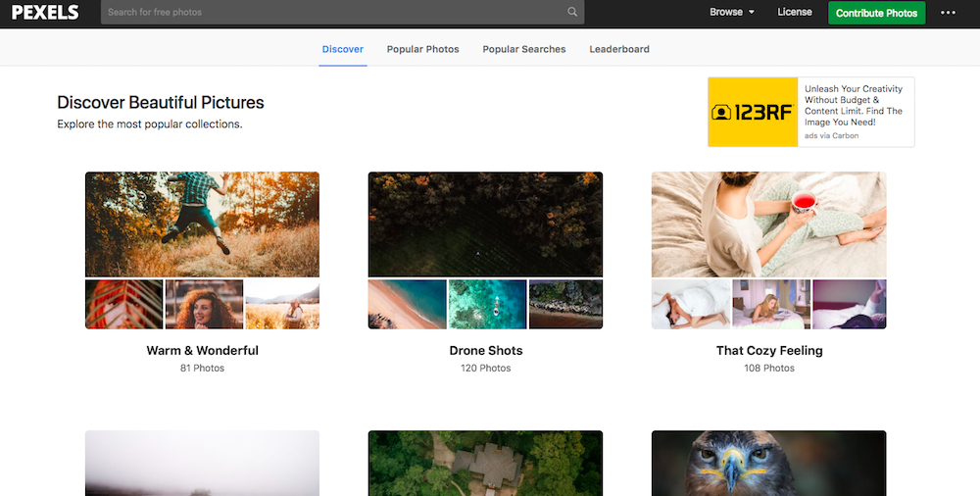
Task: Go to the Leaderboard tab
Action: tap(619, 49)
